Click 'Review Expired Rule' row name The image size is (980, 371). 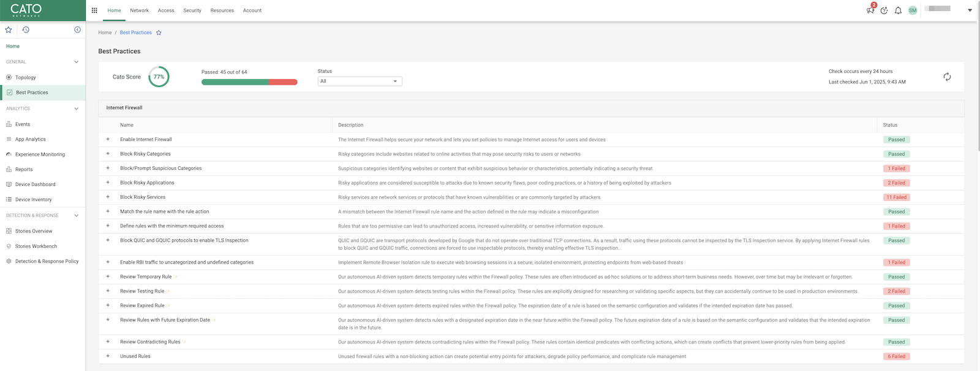(142, 305)
